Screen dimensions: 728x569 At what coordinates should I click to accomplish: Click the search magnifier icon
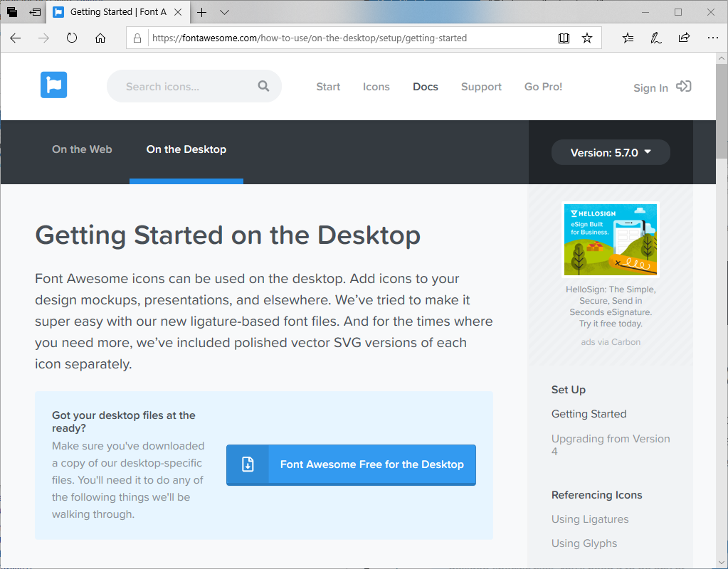tap(263, 86)
